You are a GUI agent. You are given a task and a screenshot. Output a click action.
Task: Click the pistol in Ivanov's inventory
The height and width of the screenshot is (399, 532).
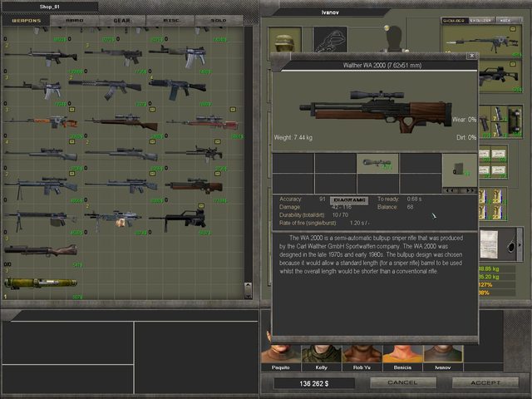point(485,124)
